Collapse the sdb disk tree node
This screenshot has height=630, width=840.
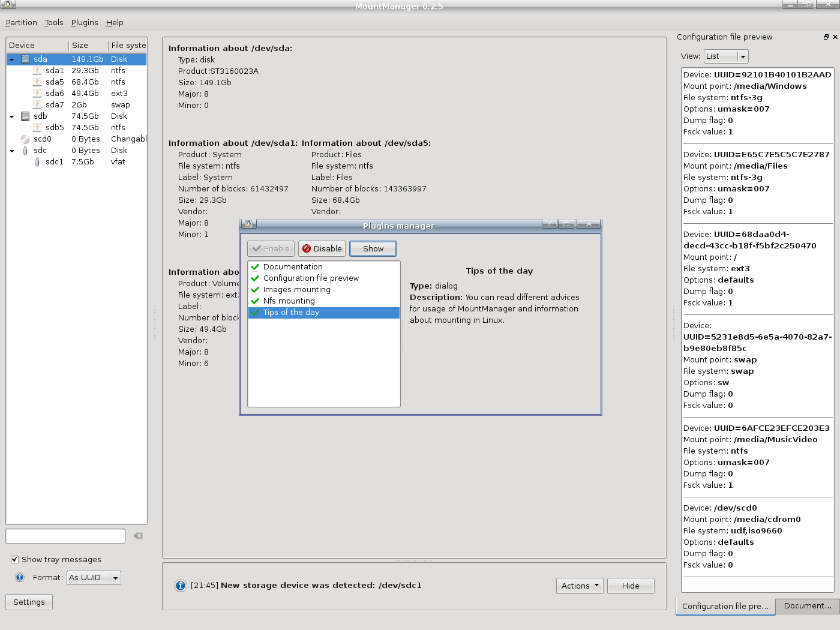[x=12, y=117]
